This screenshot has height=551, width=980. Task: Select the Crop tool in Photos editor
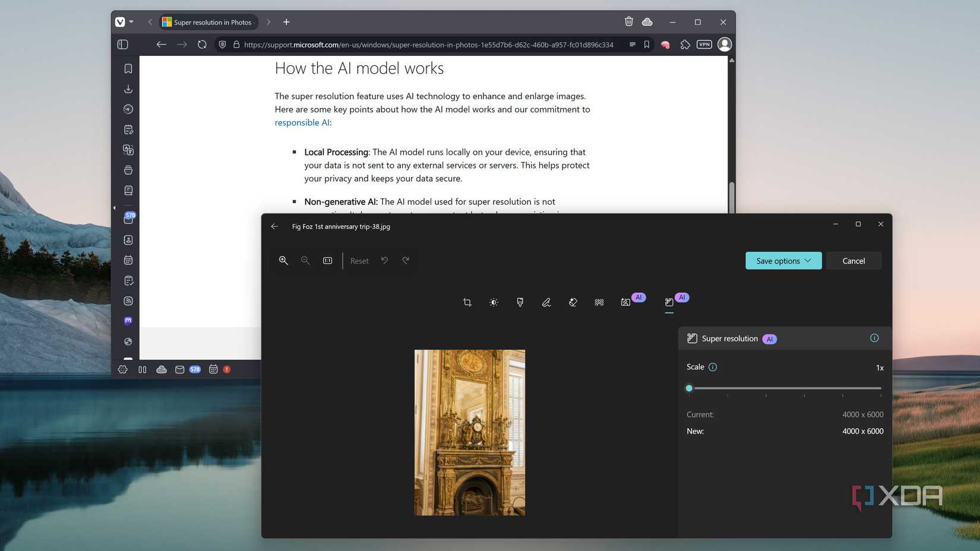tap(467, 302)
